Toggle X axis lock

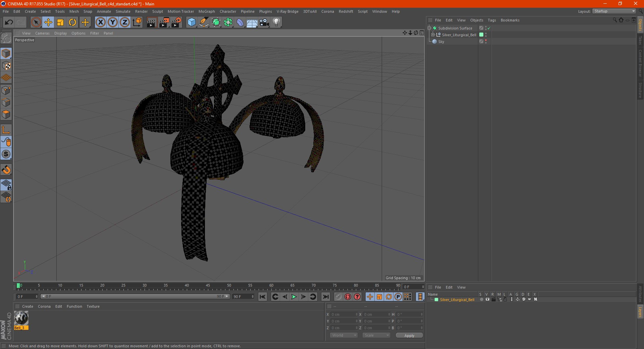(100, 22)
